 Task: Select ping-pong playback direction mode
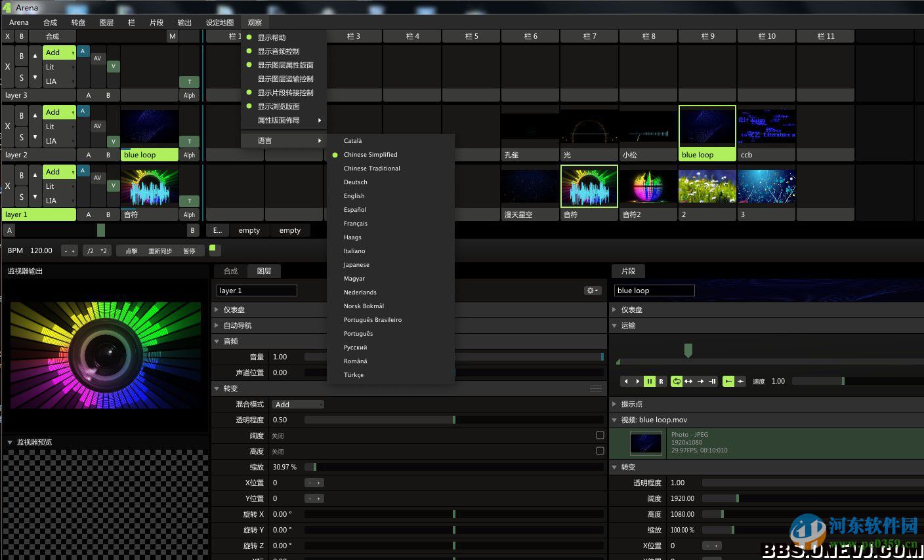(x=689, y=381)
